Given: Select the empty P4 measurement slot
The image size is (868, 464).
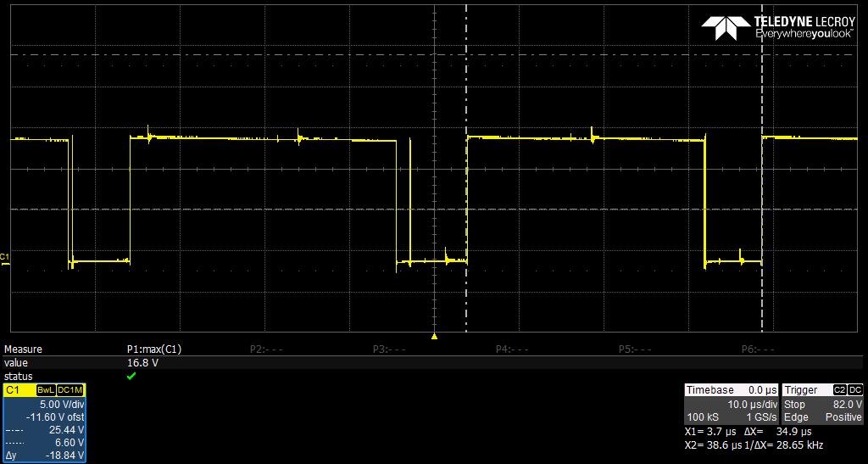Looking at the screenshot, I should (512, 349).
